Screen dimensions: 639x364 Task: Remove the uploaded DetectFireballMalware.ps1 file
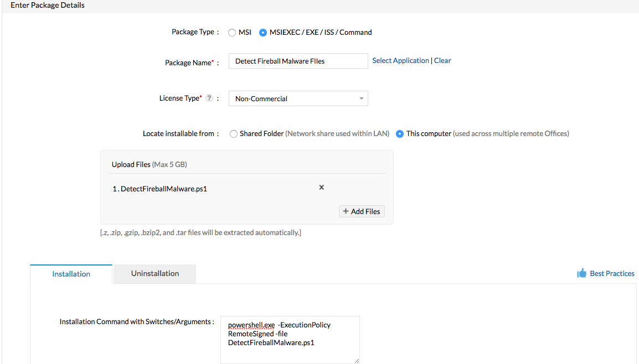point(321,188)
